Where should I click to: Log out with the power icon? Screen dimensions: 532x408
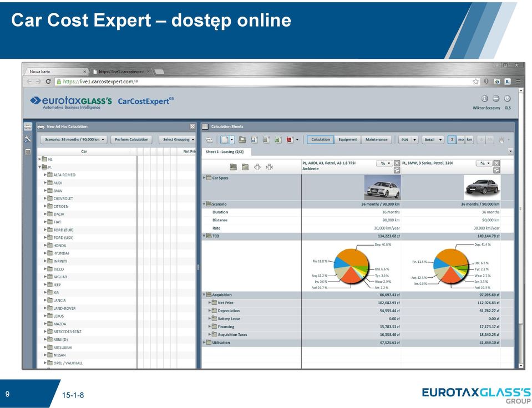[507, 98]
